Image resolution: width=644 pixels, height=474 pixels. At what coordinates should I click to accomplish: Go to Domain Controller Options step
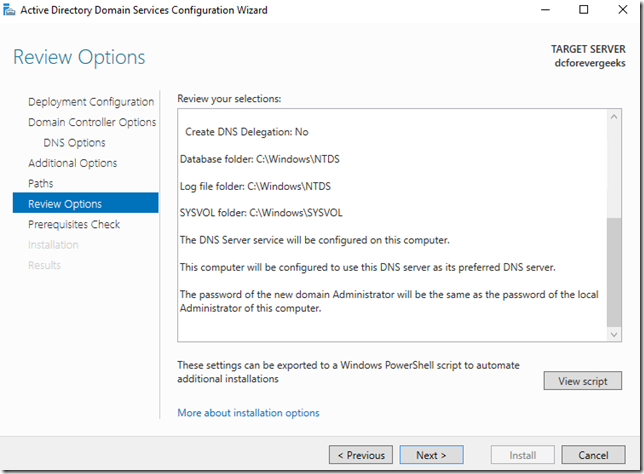(92, 122)
